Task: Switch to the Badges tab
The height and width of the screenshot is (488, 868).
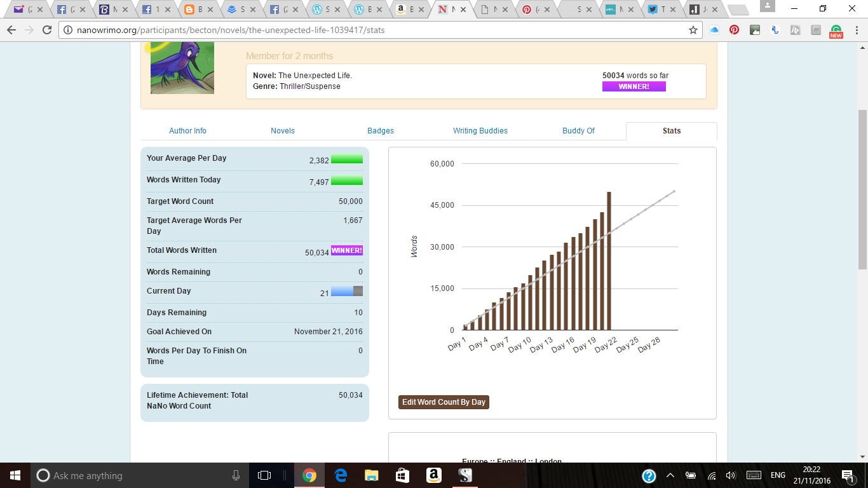Action: pos(381,131)
